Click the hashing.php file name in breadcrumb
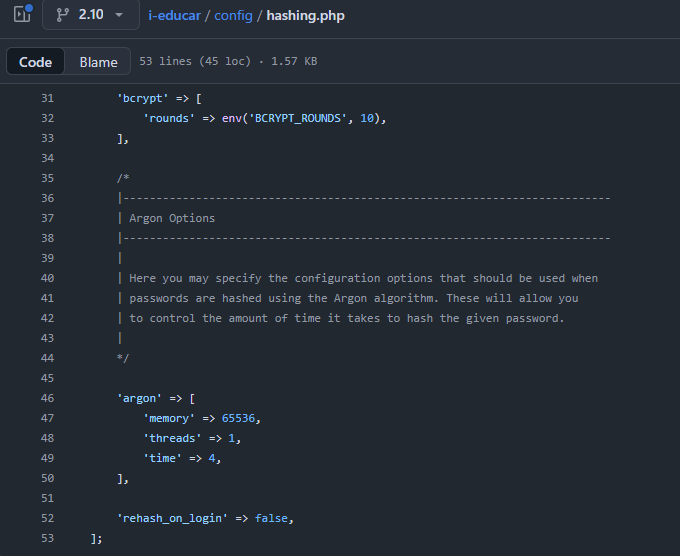Image resolution: width=680 pixels, height=556 pixels. click(305, 16)
